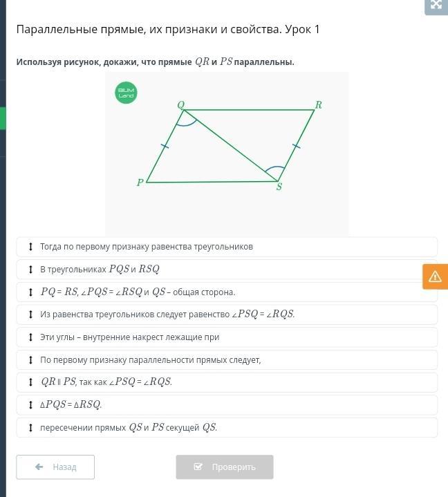
Task: Click drag icon beside '△PQS = △RSQ' row
Action: [x=30, y=405]
